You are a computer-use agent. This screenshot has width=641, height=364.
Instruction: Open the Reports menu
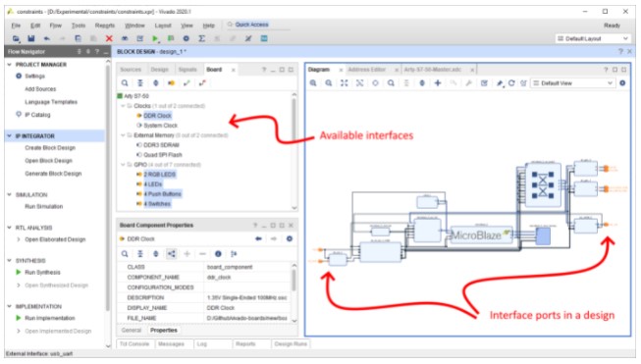pyautogui.click(x=105, y=26)
